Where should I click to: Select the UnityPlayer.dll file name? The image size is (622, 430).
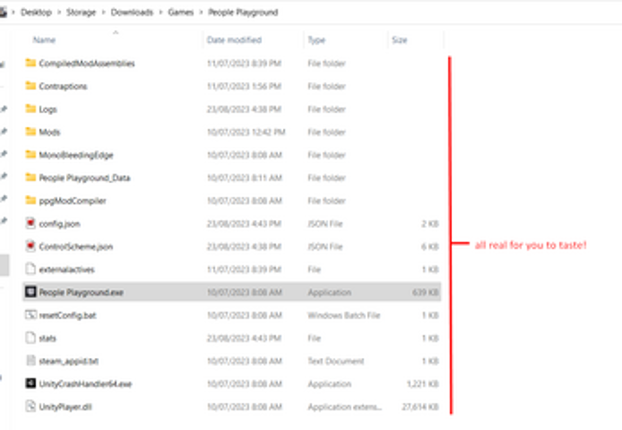(65, 407)
